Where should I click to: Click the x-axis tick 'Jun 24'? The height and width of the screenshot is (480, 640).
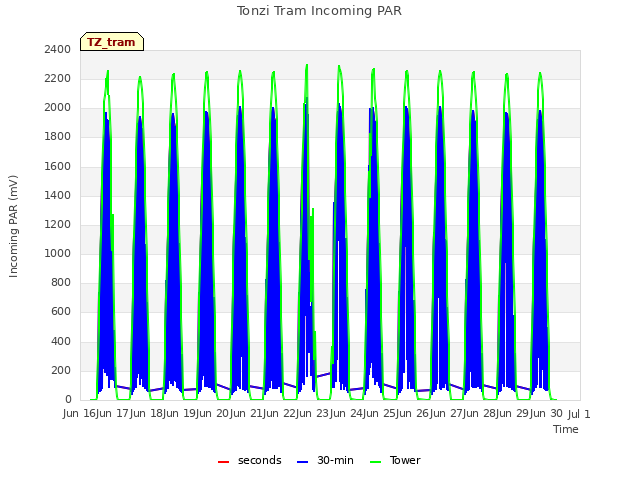(x=347, y=413)
